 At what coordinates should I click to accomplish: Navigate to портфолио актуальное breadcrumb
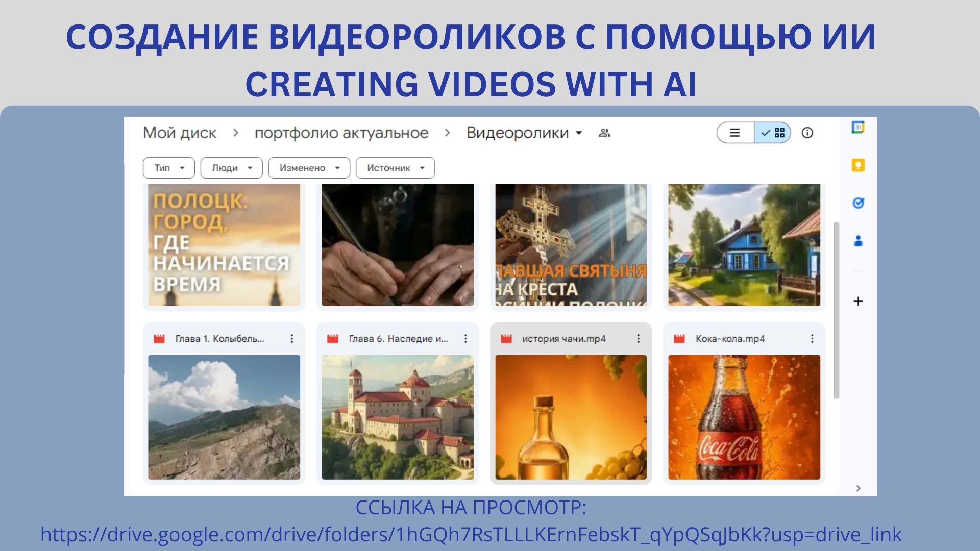pos(341,133)
